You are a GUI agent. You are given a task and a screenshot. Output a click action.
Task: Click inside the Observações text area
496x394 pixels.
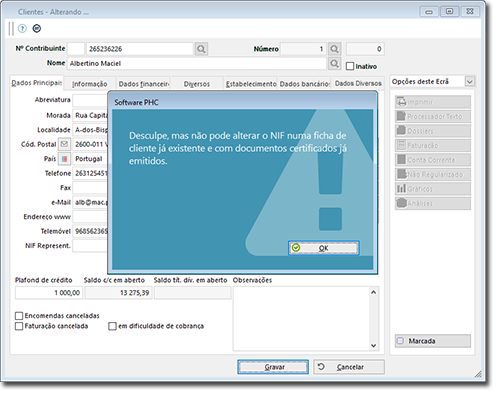click(x=302, y=319)
